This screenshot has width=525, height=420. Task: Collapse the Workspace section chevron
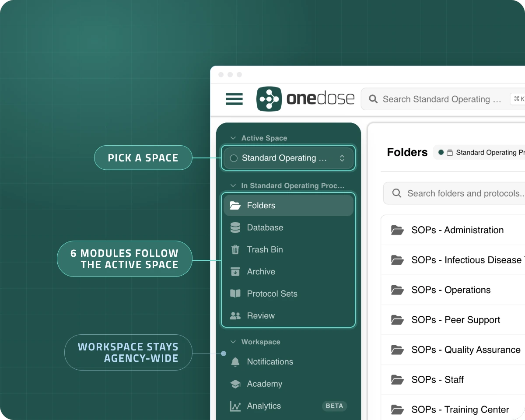pyautogui.click(x=233, y=342)
